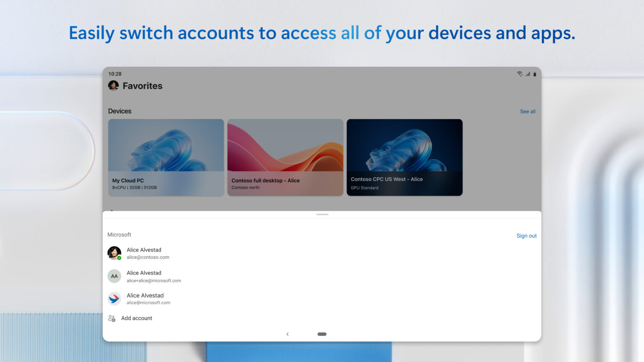Tap the home pill at screen bottom
The image size is (644, 362).
(x=322, y=334)
